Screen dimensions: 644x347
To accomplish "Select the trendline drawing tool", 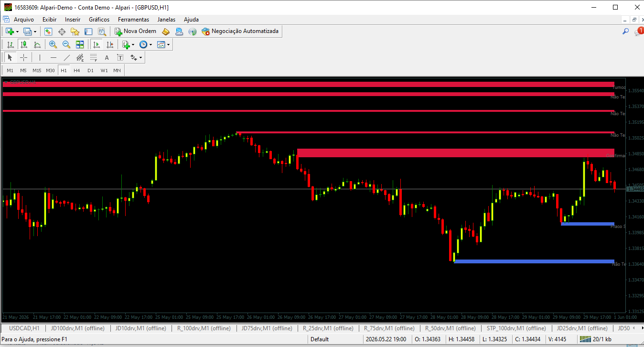I will [x=67, y=58].
